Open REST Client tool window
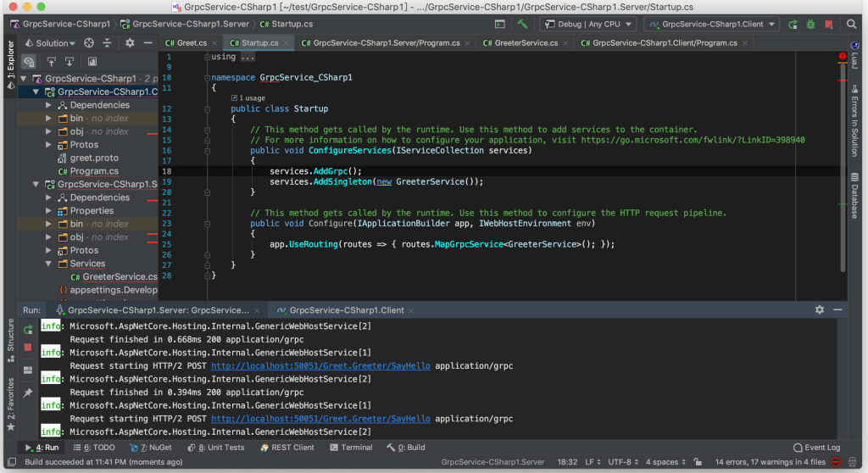The image size is (868, 473). tap(287, 448)
